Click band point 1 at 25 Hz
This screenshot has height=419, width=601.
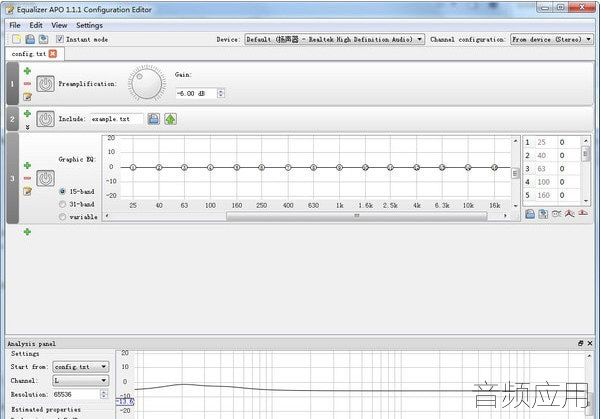pyautogui.click(x=133, y=168)
